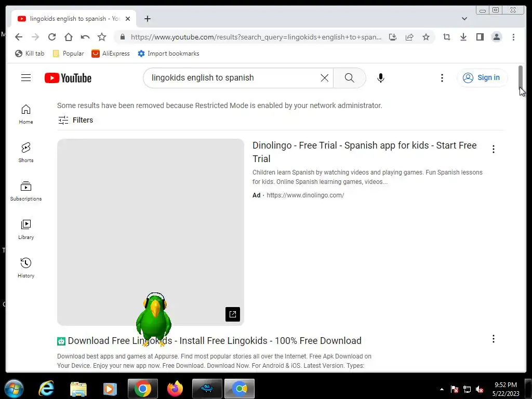Go forward with the browser forward arrow
The height and width of the screenshot is (399, 532).
[35, 37]
